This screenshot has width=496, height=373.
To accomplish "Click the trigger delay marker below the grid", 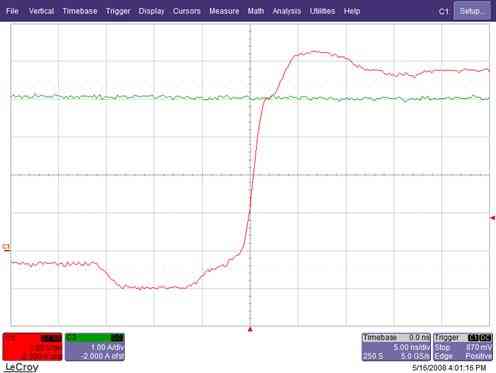I will tap(250, 329).
